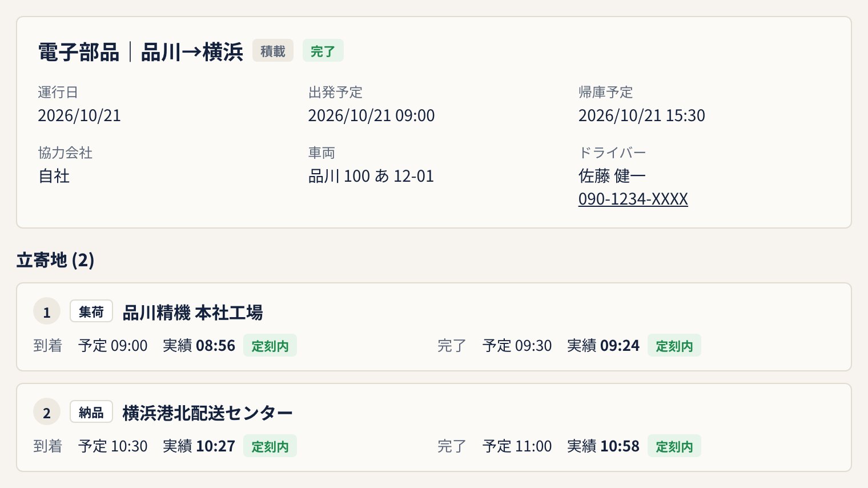
Task: Click the 定刻内 badge next to 10:27
Action: [270, 446]
